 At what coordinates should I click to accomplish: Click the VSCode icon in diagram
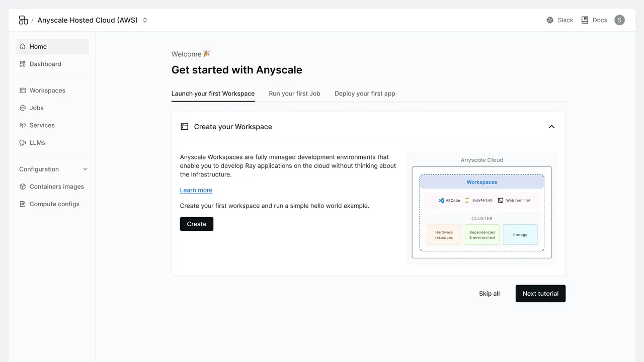point(441,200)
